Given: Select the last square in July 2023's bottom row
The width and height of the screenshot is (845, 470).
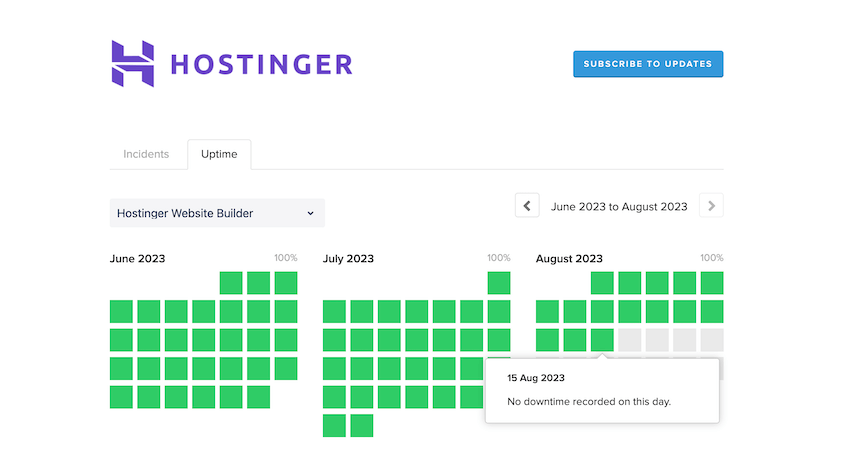Looking at the screenshot, I should tap(362, 426).
